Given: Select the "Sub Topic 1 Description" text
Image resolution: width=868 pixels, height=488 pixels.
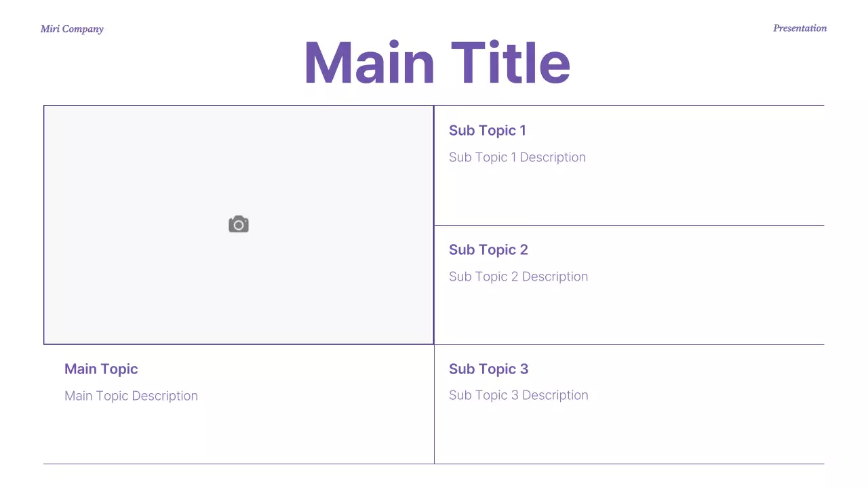Looking at the screenshot, I should (x=517, y=157).
